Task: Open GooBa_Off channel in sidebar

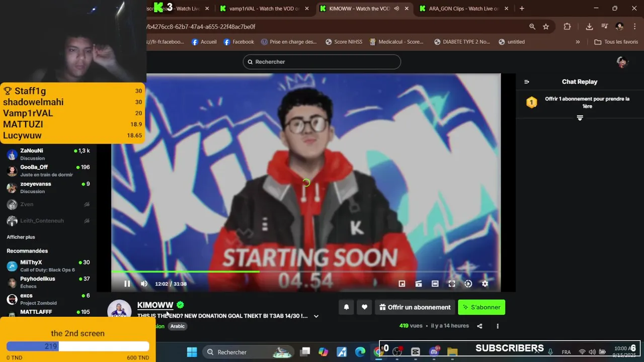Action: click(48, 171)
